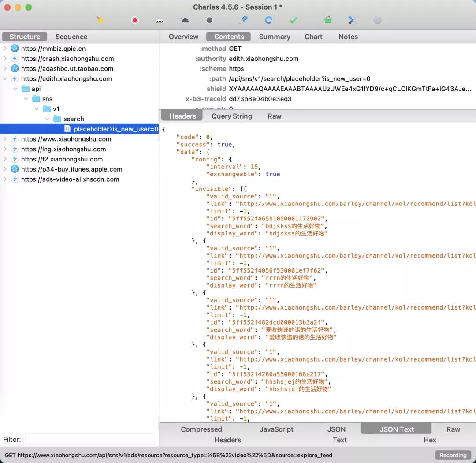The width and height of the screenshot is (476, 463).
Task: Select the response Raw tab
Action: (453, 429)
